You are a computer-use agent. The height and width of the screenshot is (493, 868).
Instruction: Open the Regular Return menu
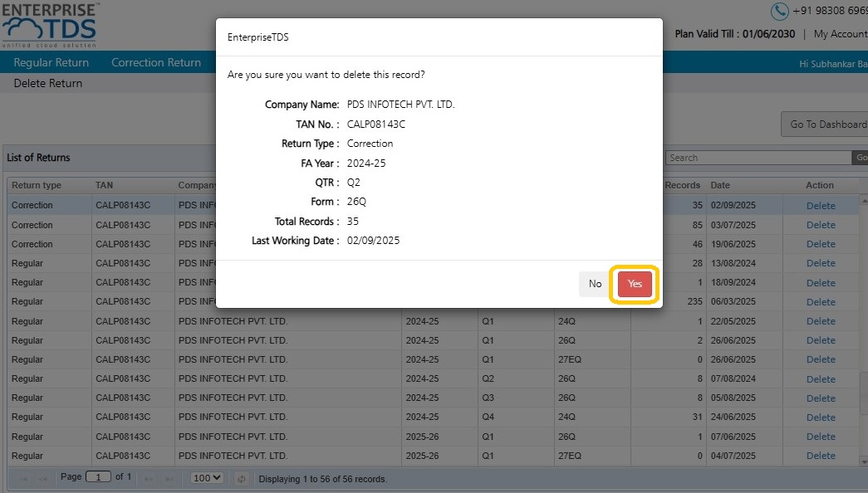coord(51,63)
